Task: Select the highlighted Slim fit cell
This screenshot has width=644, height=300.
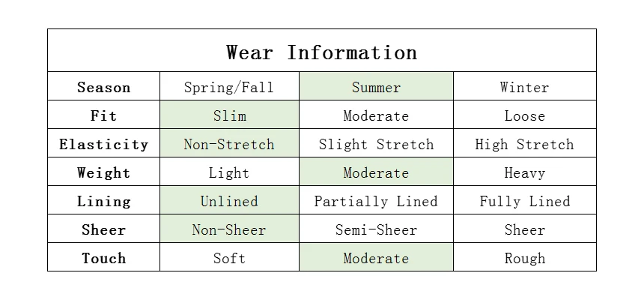Action: click(x=229, y=115)
